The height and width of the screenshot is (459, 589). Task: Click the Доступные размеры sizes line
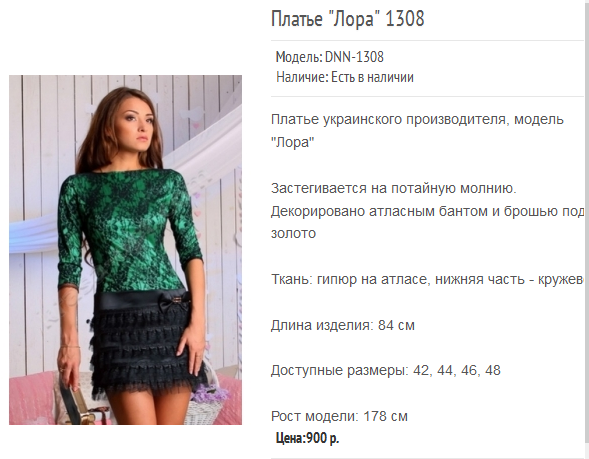coord(386,371)
